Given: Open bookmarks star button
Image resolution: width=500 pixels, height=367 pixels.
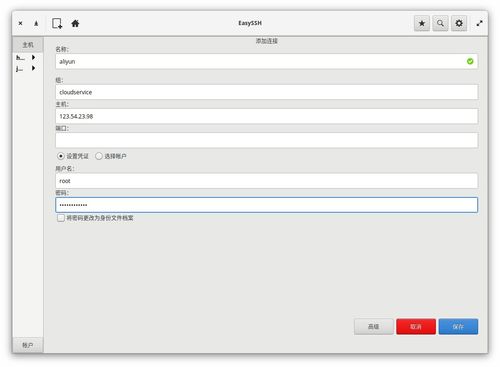Looking at the screenshot, I should 422,23.
